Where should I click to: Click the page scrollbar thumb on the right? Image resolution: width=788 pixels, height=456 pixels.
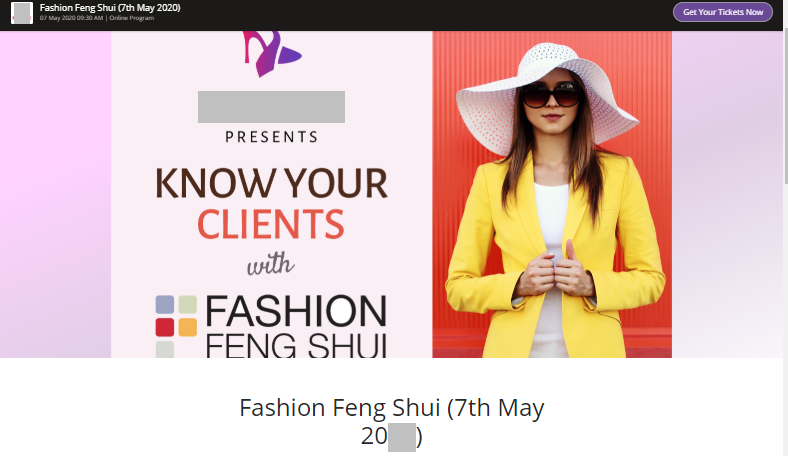pos(785,106)
